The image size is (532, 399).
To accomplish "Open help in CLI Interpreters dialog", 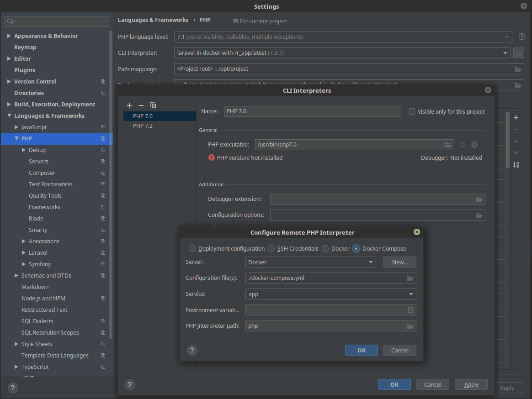I will point(130,384).
